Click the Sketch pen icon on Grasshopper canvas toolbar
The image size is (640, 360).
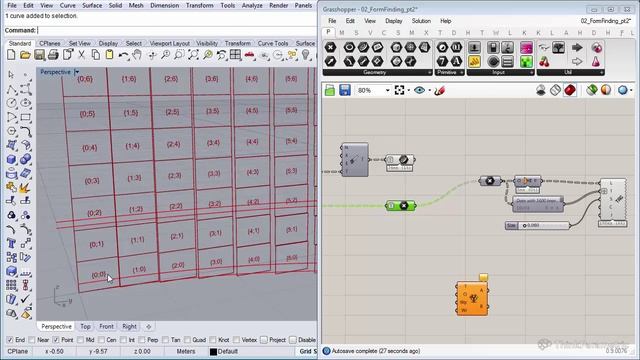pos(439,91)
